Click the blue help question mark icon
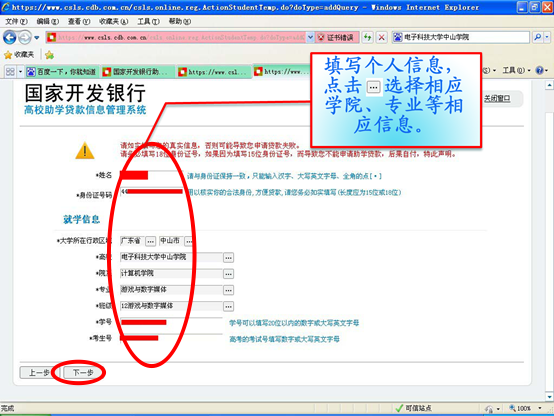 click(540, 71)
